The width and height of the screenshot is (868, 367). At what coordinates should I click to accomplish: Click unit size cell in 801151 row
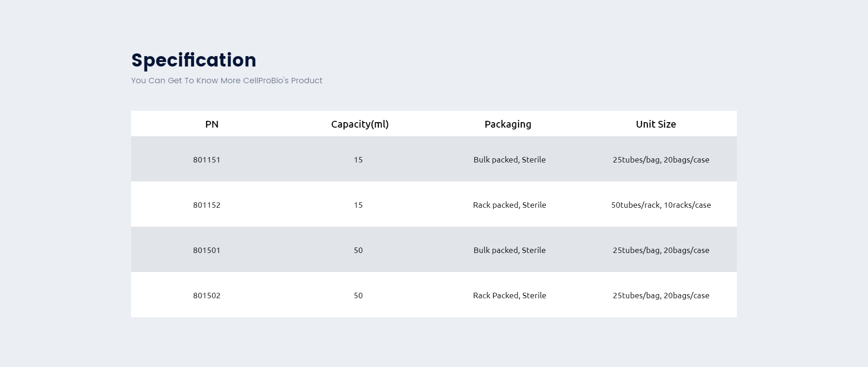click(661, 160)
